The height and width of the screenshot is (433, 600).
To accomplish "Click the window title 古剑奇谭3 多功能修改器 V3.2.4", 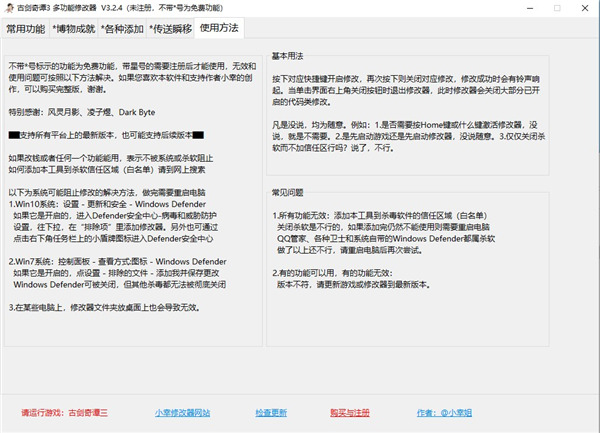I will [x=119, y=8].
